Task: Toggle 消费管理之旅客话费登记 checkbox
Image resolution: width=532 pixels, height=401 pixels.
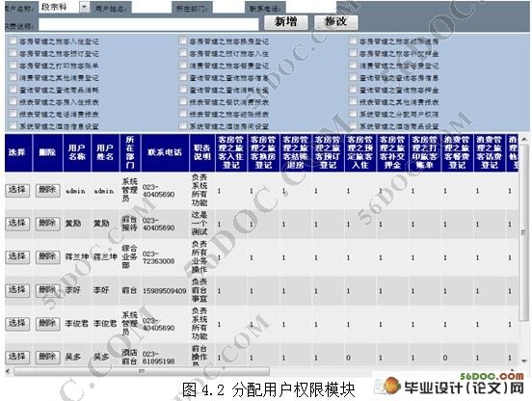Action: click(x=353, y=66)
